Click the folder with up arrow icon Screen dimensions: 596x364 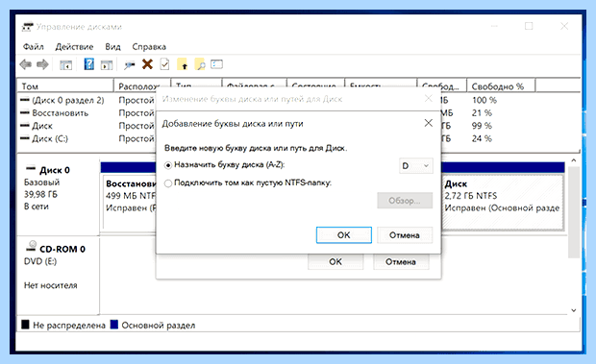pyautogui.click(x=183, y=64)
